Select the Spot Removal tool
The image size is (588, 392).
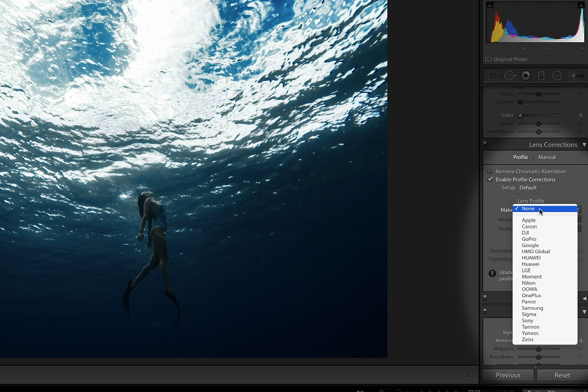point(510,76)
